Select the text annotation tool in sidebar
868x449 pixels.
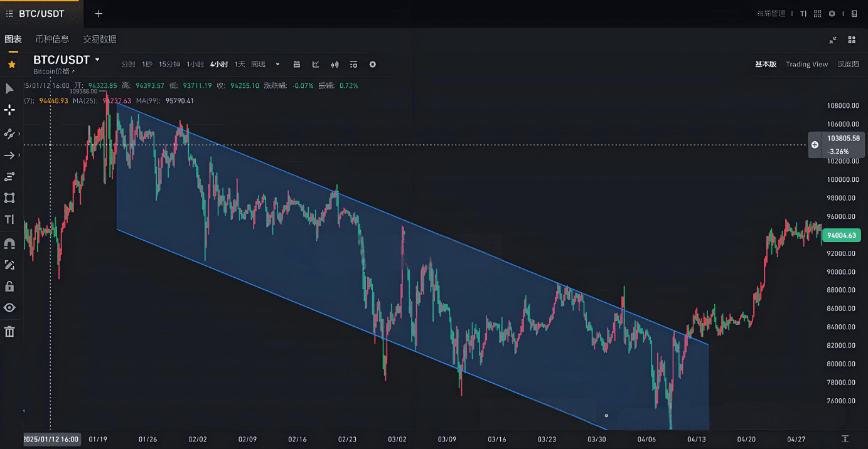tap(9, 219)
